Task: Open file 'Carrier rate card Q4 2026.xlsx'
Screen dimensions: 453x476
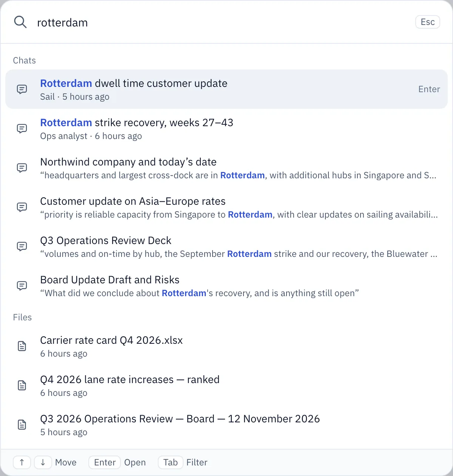Action: coord(226,346)
